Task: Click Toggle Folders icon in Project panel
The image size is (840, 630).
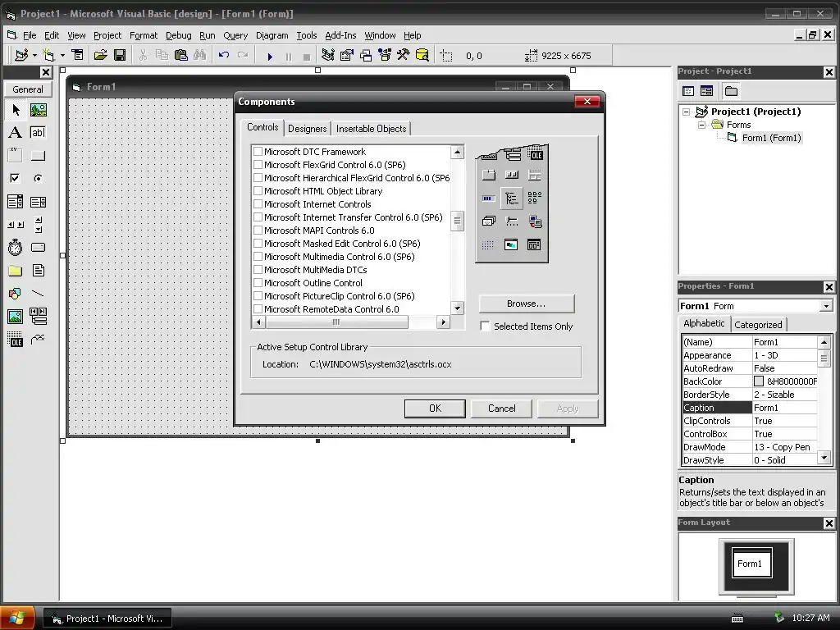Action: pos(731,91)
